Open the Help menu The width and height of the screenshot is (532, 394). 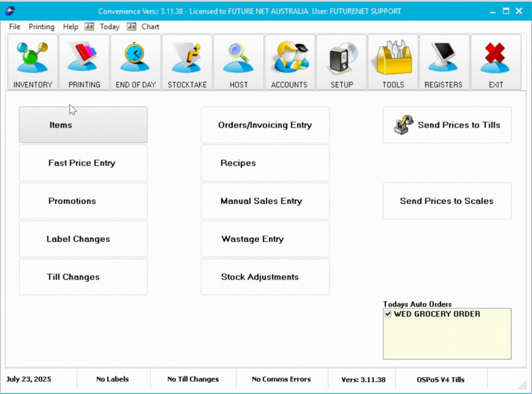coord(70,27)
